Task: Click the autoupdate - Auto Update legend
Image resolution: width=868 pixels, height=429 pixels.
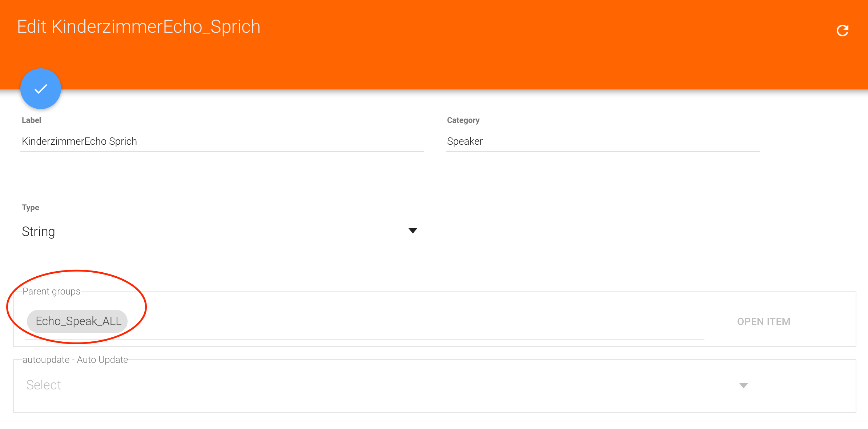Action: 75,360
